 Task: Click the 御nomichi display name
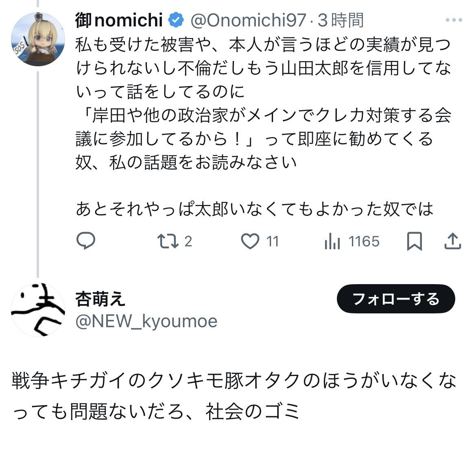click(x=119, y=20)
